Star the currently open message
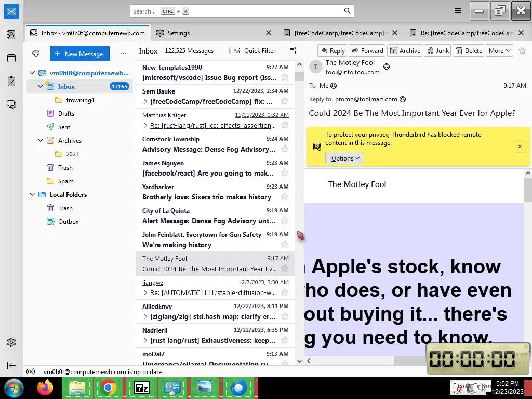 tap(522, 50)
